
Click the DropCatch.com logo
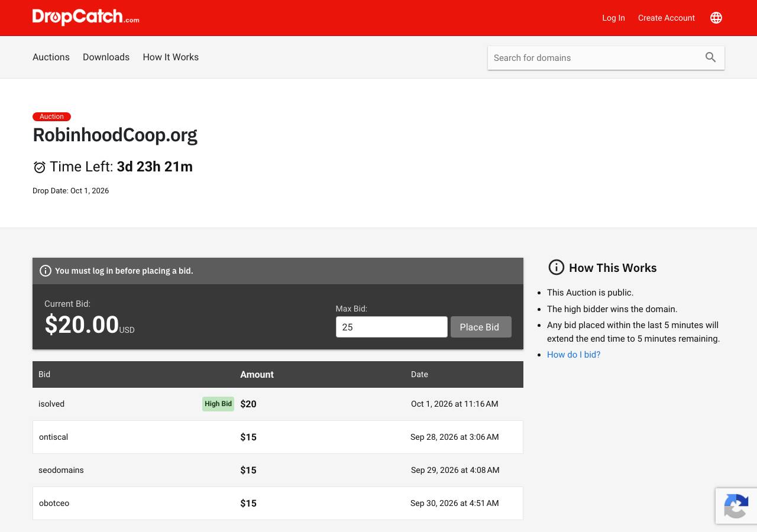pyautogui.click(x=86, y=17)
